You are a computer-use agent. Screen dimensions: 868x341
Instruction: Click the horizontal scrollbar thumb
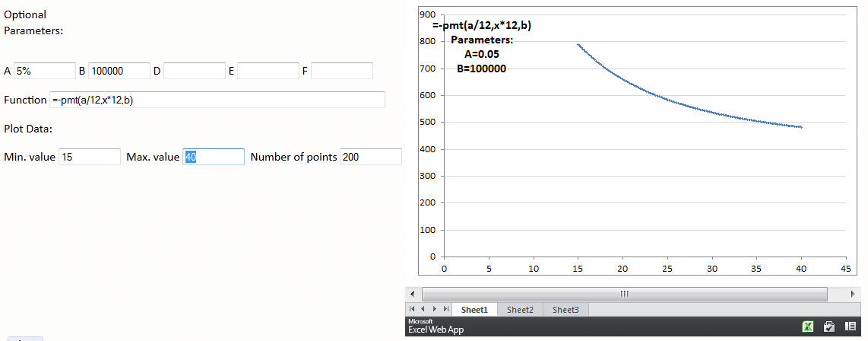(624, 293)
